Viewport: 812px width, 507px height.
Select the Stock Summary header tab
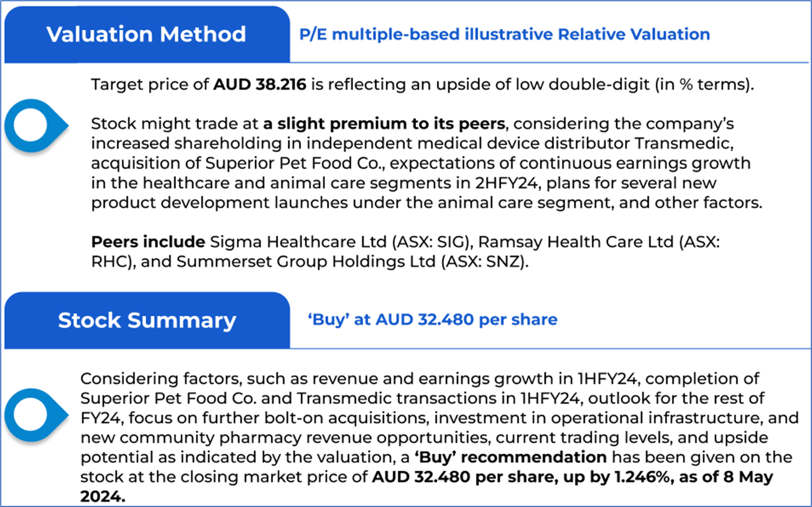147,320
